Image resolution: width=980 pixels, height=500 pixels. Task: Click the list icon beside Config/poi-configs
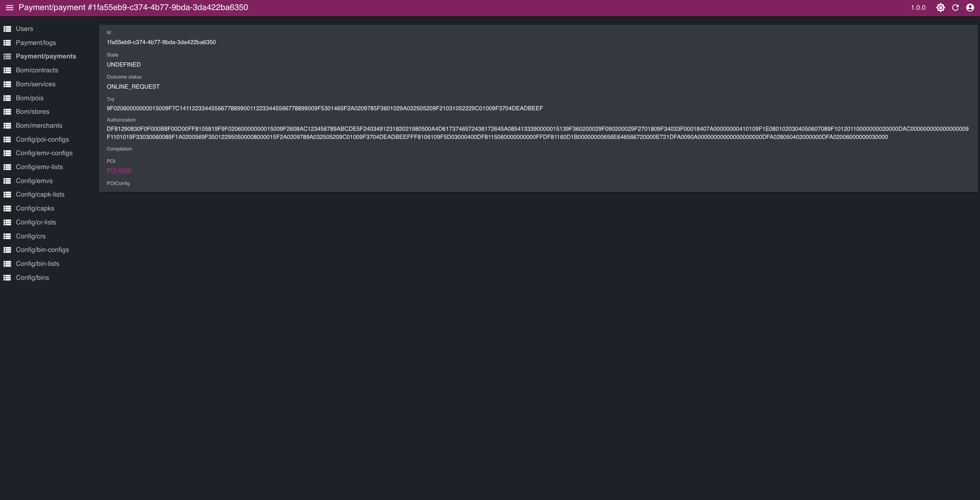(x=7, y=139)
